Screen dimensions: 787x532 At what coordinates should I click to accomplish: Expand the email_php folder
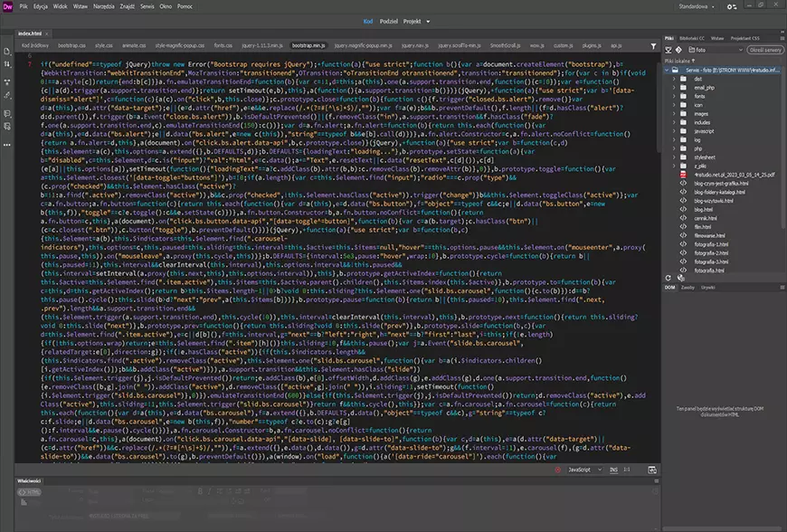point(674,88)
